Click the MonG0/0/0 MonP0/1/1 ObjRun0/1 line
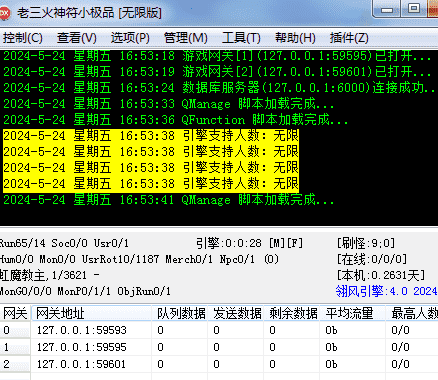Screen dimensions: 438x380 pos(85,291)
